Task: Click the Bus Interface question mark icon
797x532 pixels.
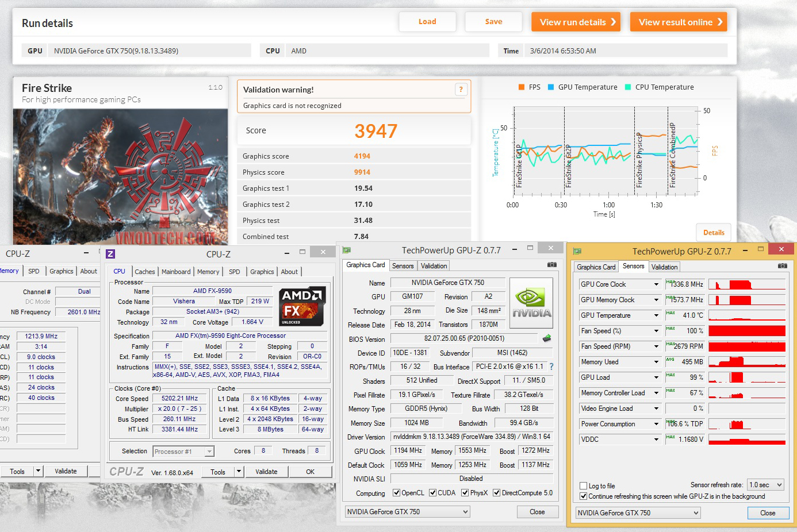Action: [x=551, y=367]
